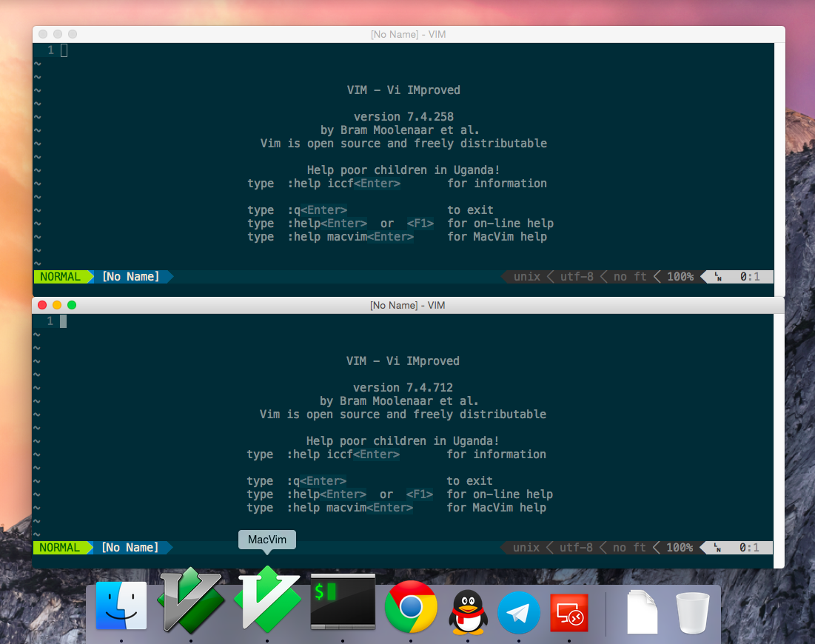Open the red Remote Desktop app

(569, 613)
